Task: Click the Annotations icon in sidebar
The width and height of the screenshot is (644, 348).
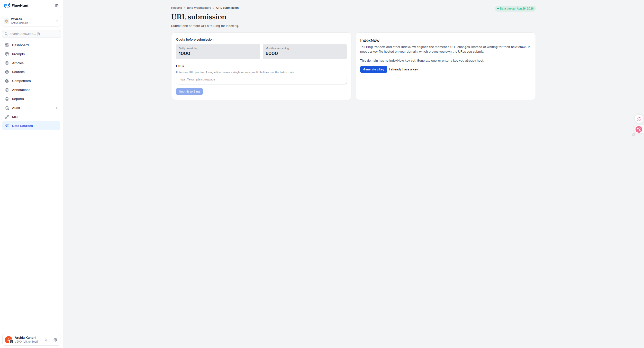Action: click(x=7, y=90)
